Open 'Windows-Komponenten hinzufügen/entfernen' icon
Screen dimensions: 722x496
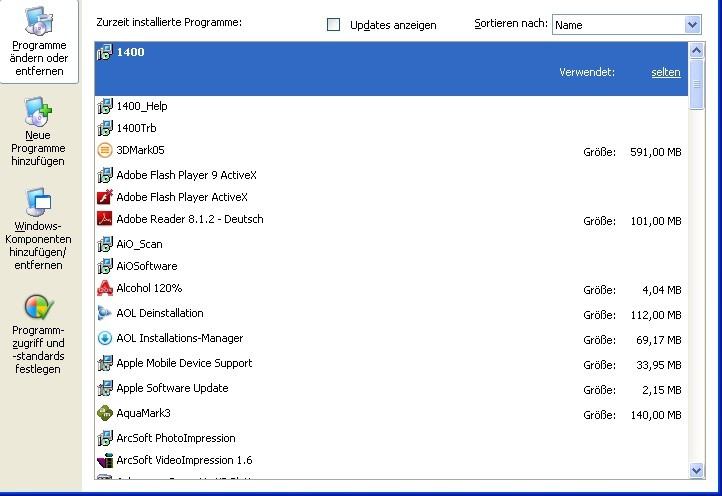(x=39, y=202)
